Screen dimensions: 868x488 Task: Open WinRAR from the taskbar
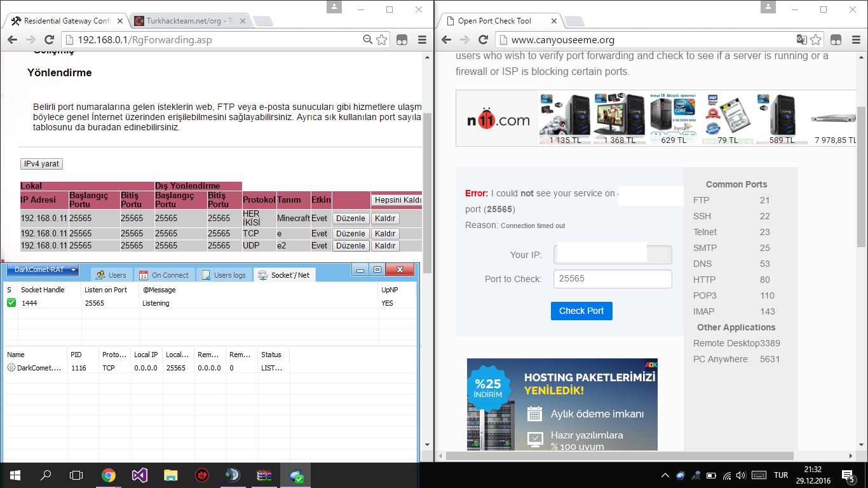click(x=264, y=475)
